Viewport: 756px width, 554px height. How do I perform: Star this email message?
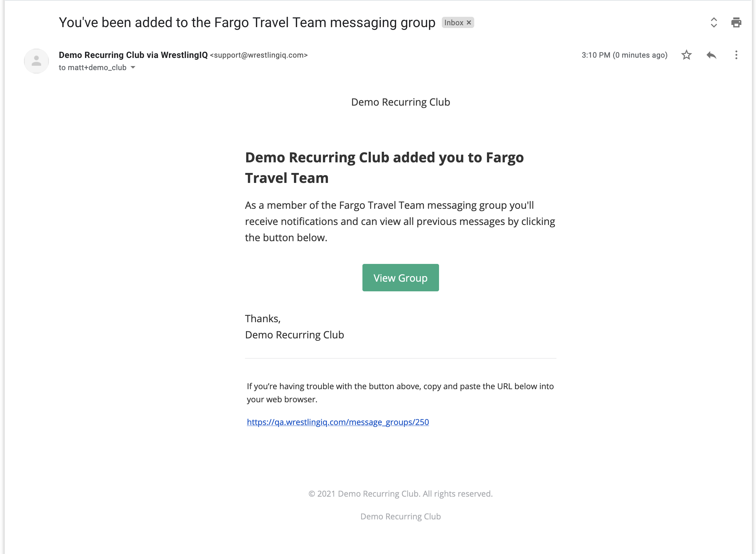pyautogui.click(x=686, y=55)
